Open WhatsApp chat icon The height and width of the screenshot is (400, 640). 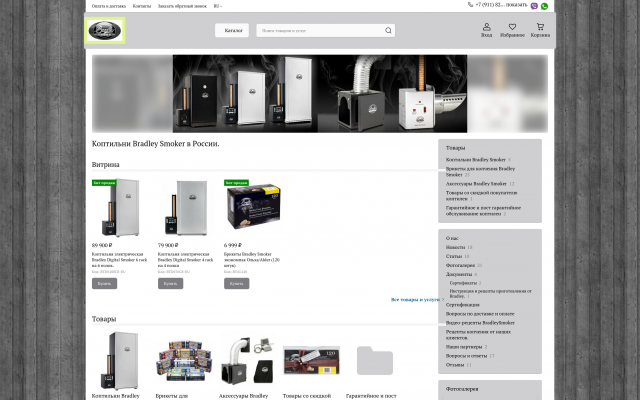point(544,6)
